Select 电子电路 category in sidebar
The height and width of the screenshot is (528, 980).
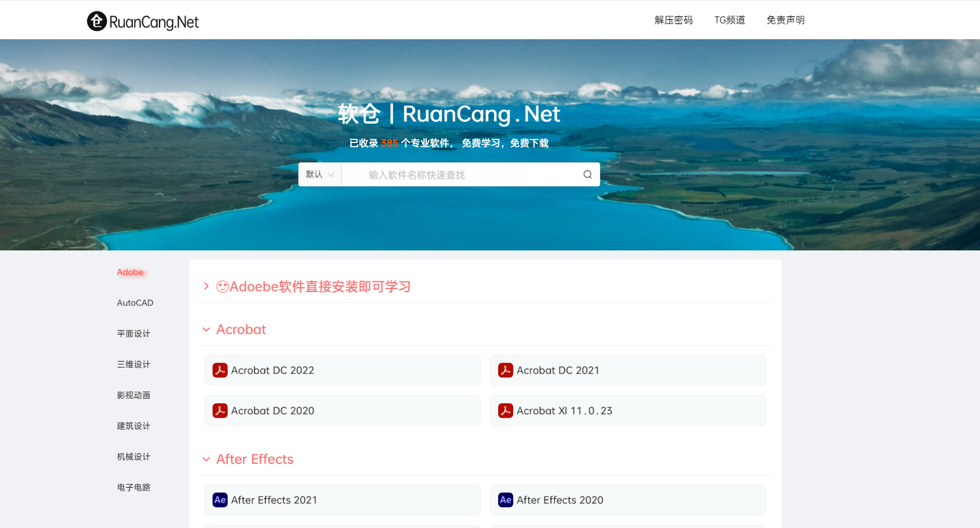[x=133, y=488]
